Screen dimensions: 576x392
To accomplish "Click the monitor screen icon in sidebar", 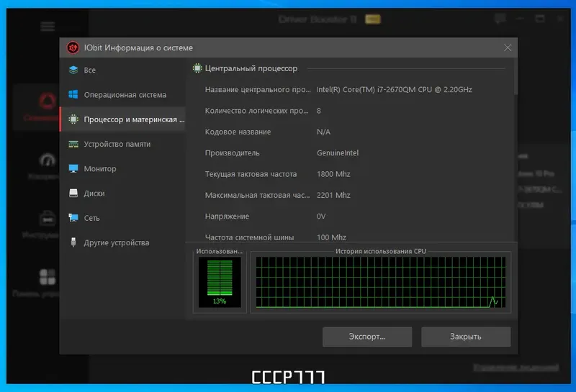I will click(x=73, y=168).
